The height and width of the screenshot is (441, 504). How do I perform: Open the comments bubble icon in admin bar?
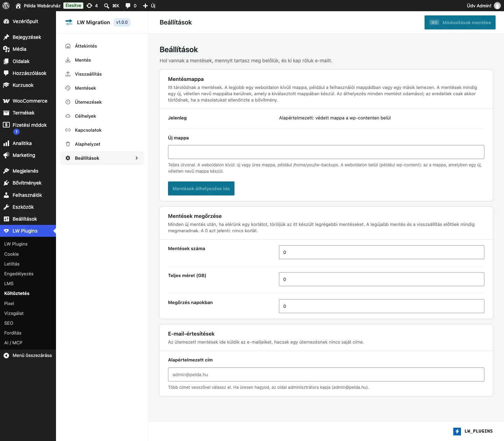click(x=128, y=6)
